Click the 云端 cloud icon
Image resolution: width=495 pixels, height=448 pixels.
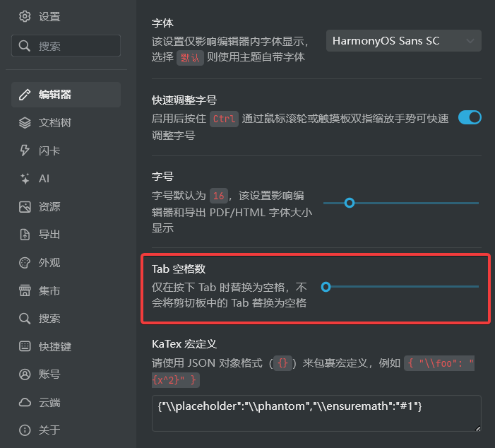25,403
